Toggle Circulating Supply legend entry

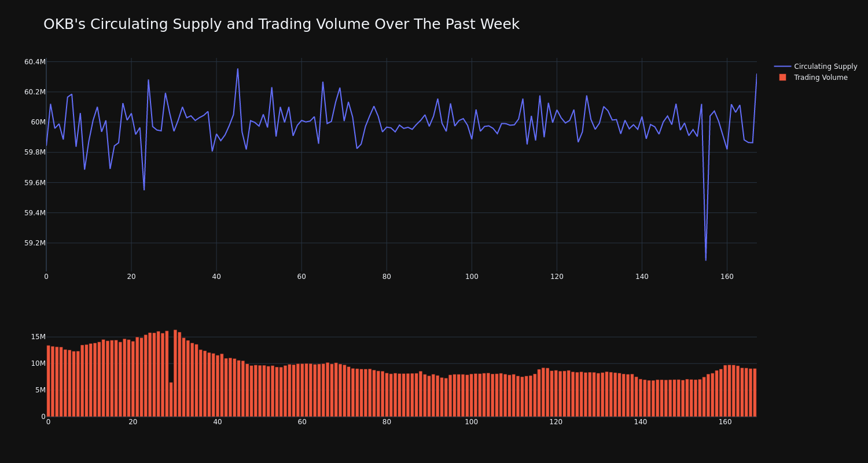[815, 67]
